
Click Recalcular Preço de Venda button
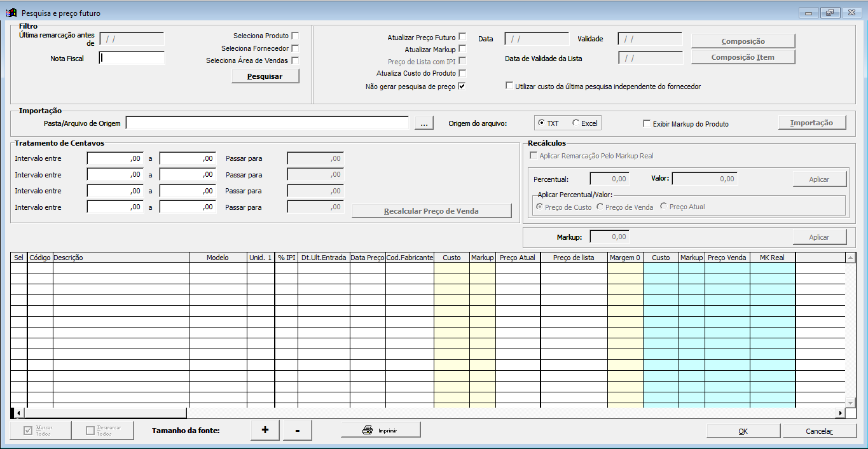432,211
